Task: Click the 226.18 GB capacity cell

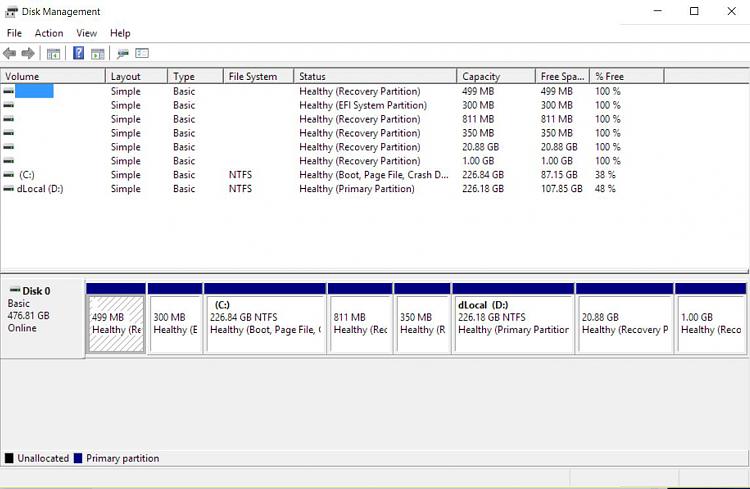Action: [483, 189]
